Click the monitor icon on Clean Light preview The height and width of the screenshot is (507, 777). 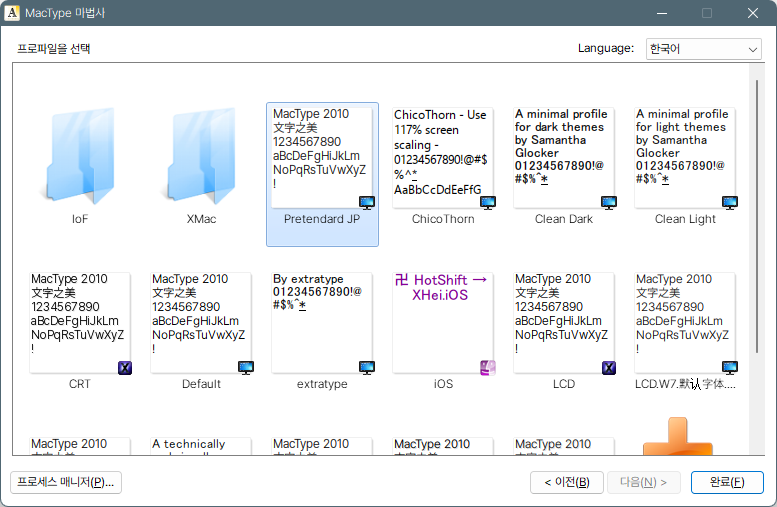click(730, 202)
